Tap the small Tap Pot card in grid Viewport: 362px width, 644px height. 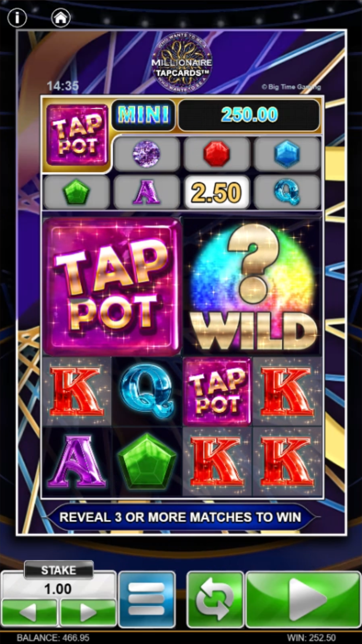[x=217, y=391]
